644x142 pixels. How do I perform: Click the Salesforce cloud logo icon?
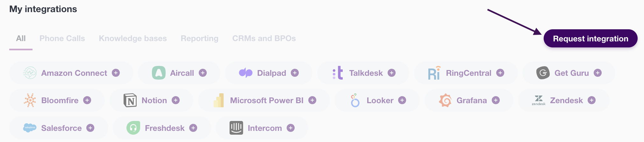(30, 128)
